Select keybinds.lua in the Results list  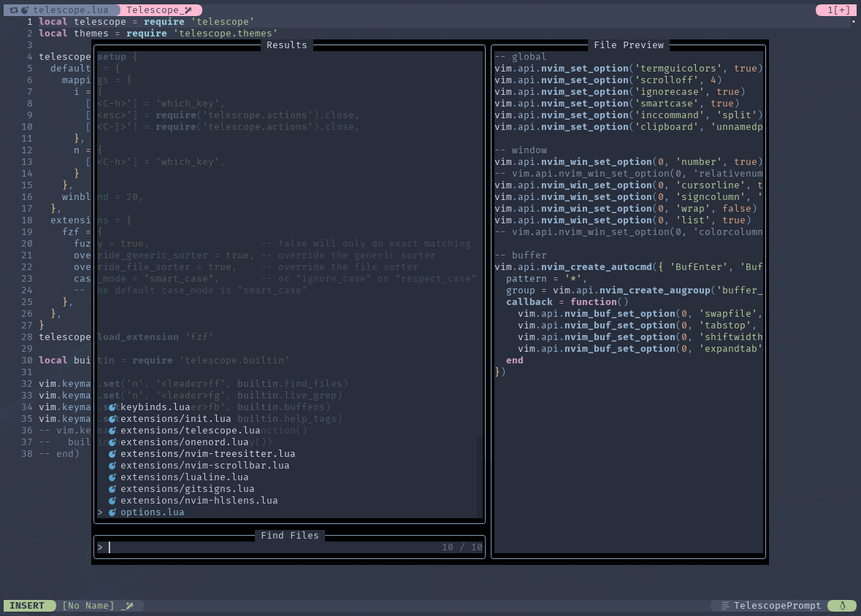[155, 407]
